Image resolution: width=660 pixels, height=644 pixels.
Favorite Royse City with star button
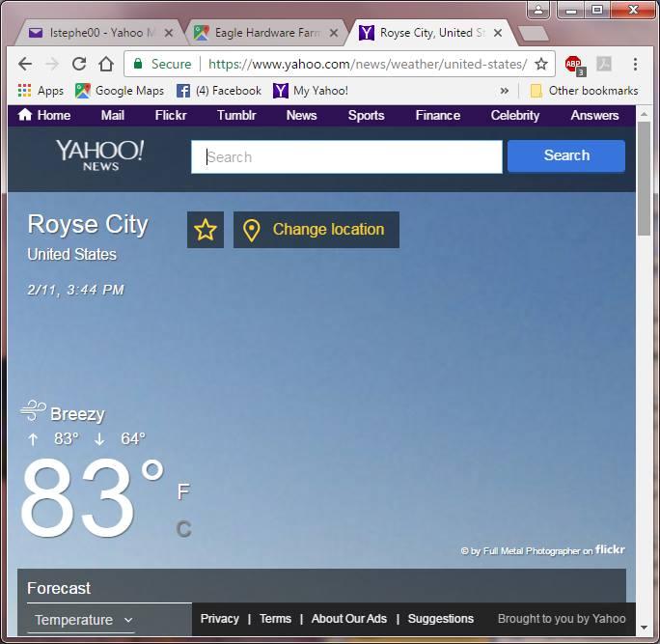point(206,230)
